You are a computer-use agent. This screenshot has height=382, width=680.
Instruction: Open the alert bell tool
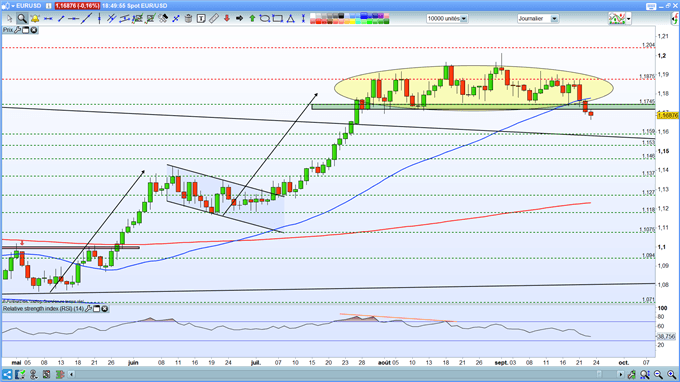pos(35,19)
